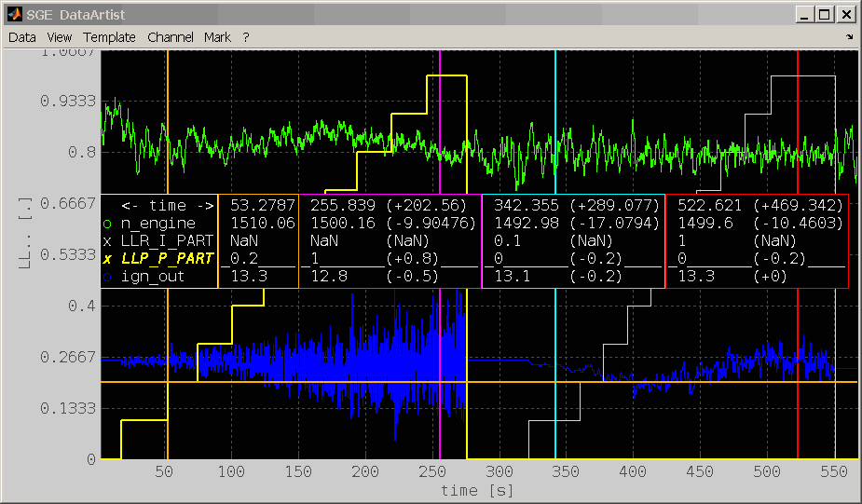Open the Mark menu
Viewport: 862px width, 504px height.
click(217, 37)
